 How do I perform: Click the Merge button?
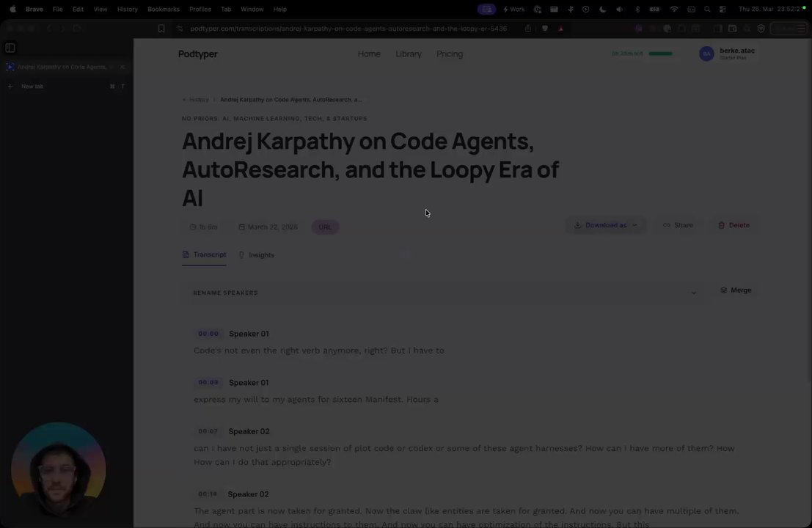tap(736, 290)
